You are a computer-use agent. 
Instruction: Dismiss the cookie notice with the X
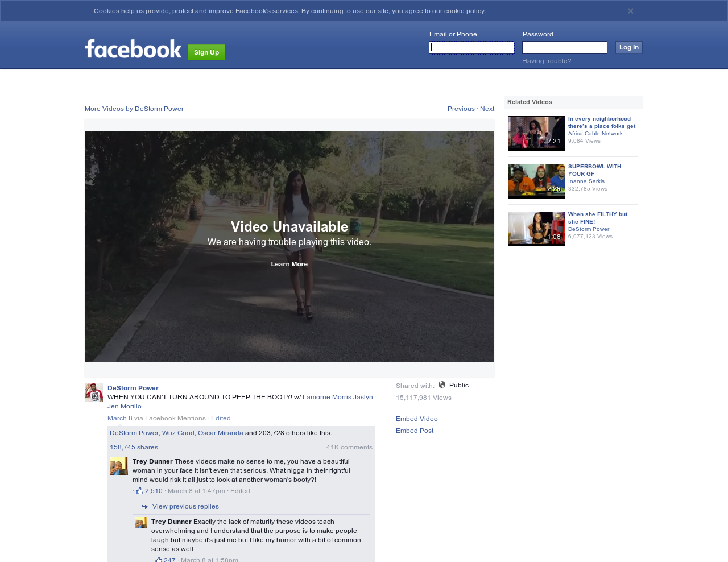pyautogui.click(x=630, y=11)
